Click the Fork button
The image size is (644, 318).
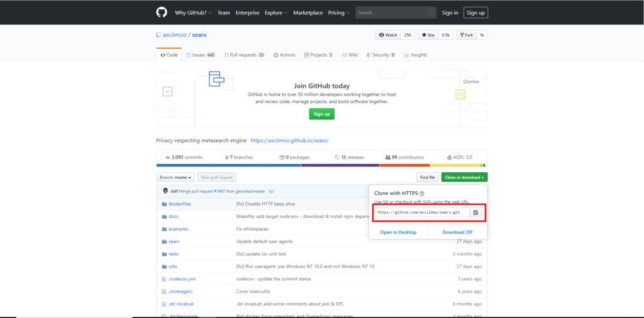[467, 35]
